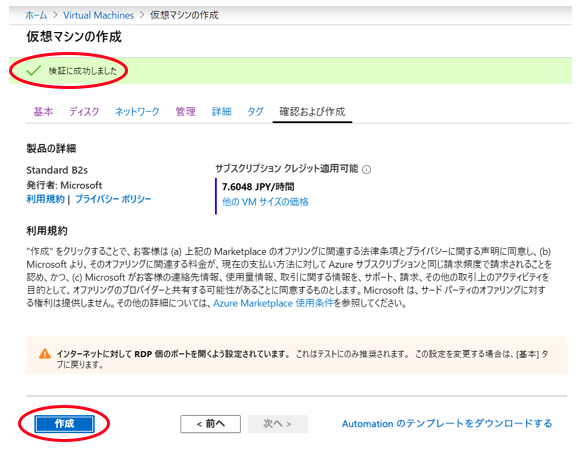
Task: Click the green validation success checkmark icon
Action: coord(33,70)
